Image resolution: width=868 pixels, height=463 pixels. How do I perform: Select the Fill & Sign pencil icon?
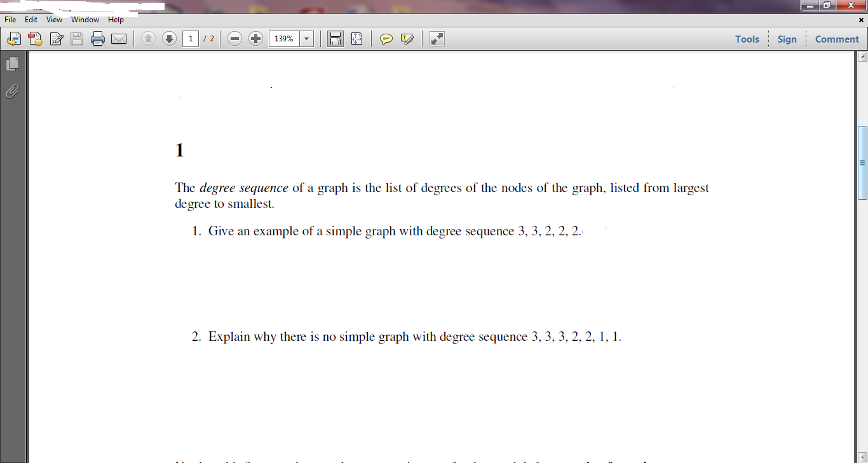[56, 38]
